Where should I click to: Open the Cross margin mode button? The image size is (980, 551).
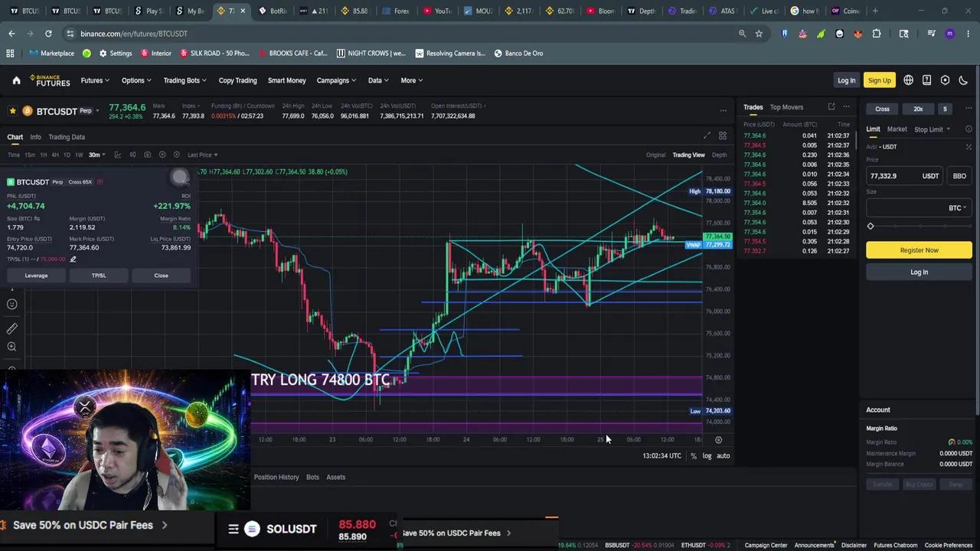click(882, 109)
